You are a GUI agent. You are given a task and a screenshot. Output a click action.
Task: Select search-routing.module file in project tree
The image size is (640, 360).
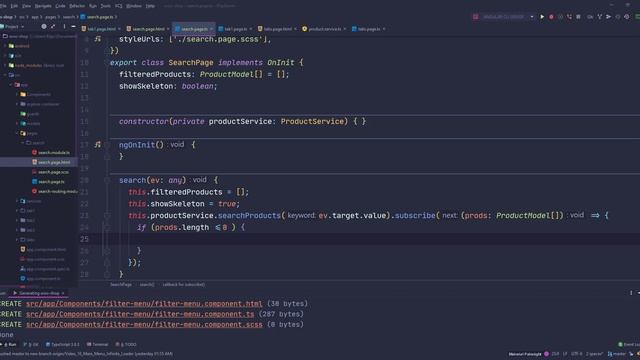coord(54,191)
